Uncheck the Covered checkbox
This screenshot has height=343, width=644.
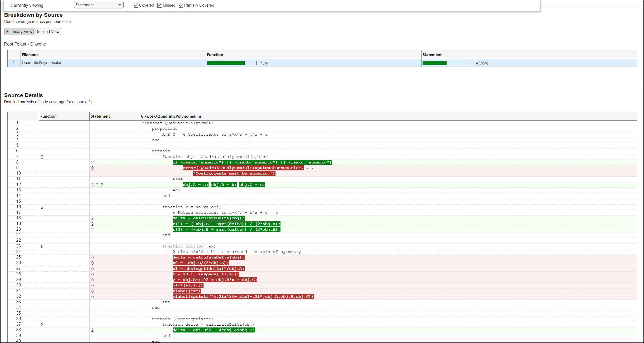(x=136, y=5)
